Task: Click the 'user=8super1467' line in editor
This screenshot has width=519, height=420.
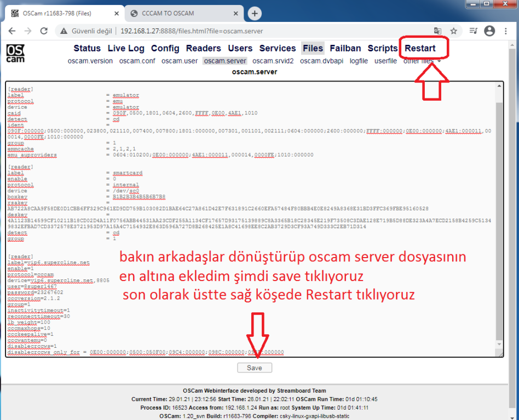Action: (32, 287)
